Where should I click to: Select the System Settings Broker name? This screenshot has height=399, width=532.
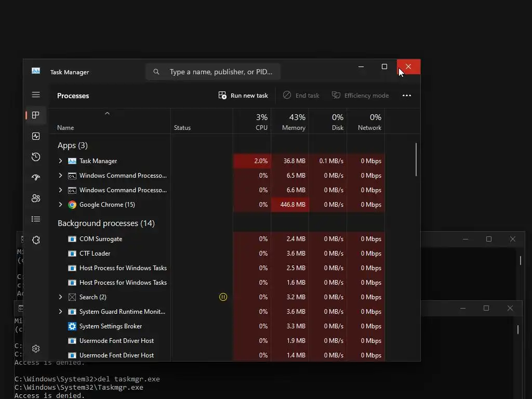coord(111,326)
